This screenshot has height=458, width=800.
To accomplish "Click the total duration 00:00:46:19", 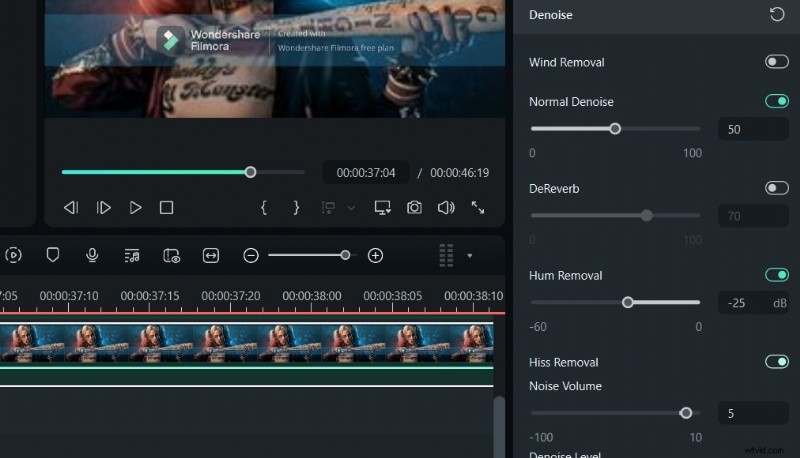I will [x=459, y=173].
